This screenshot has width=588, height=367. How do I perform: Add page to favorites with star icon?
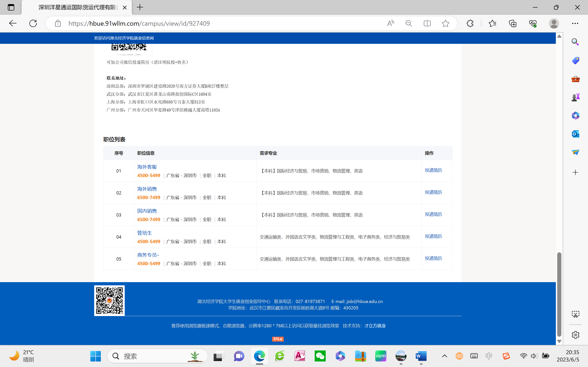(x=445, y=23)
